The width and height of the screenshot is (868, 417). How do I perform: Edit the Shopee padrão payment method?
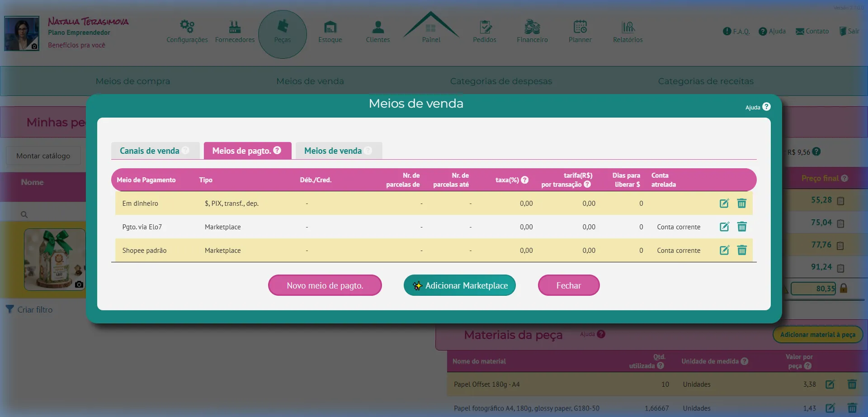[724, 250]
